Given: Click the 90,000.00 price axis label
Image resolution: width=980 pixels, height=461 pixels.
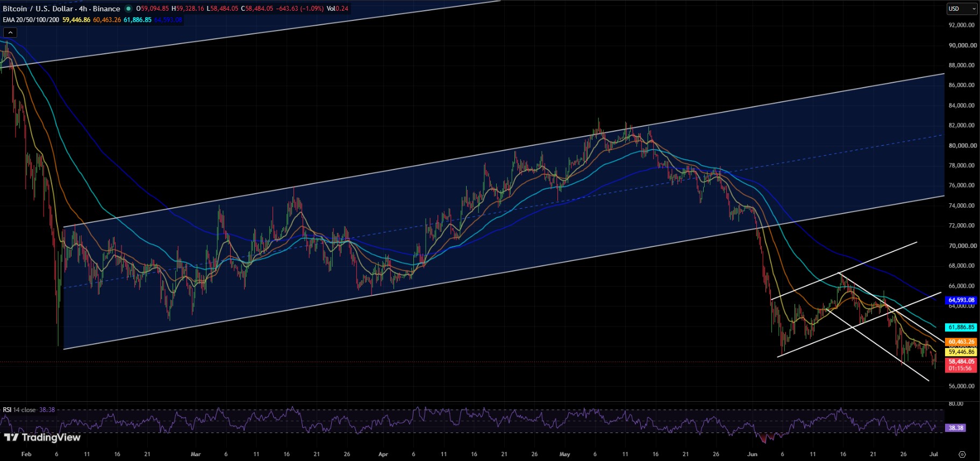Looking at the screenshot, I should 962,45.
